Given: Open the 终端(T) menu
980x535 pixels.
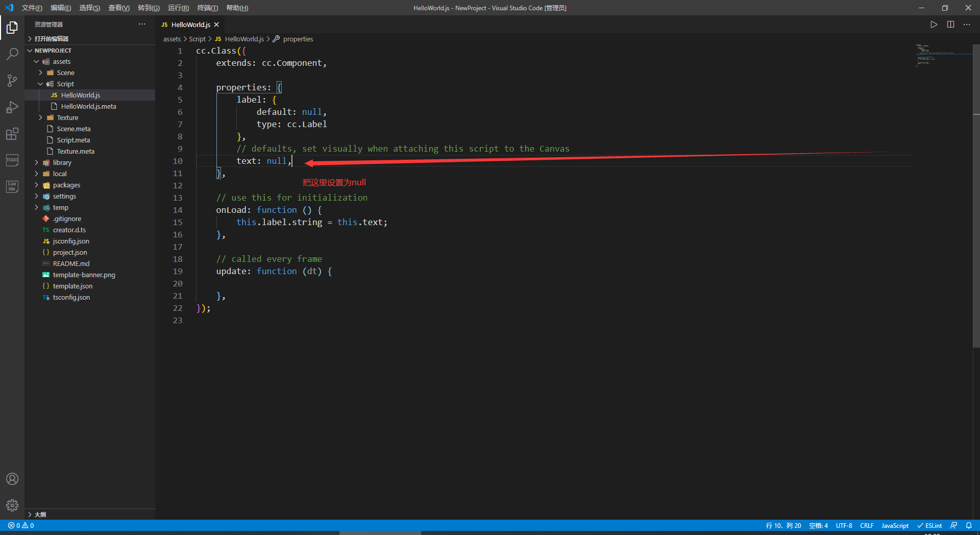Looking at the screenshot, I should click(x=208, y=8).
